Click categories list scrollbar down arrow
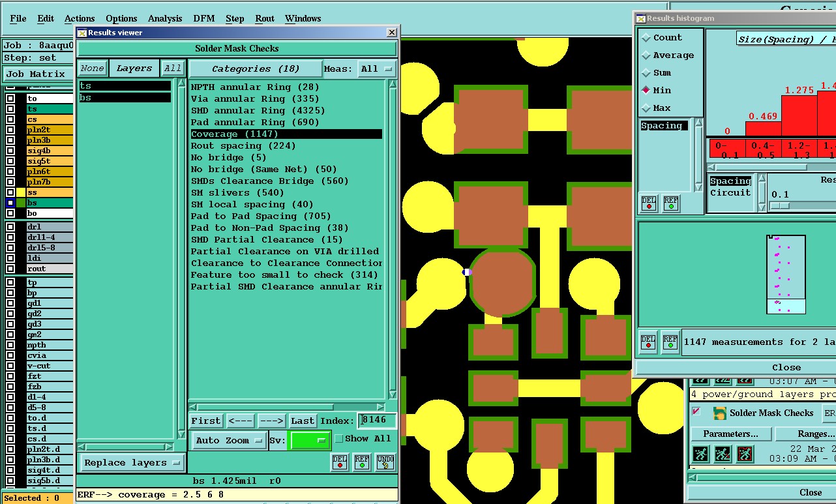 [x=393, y=395]
